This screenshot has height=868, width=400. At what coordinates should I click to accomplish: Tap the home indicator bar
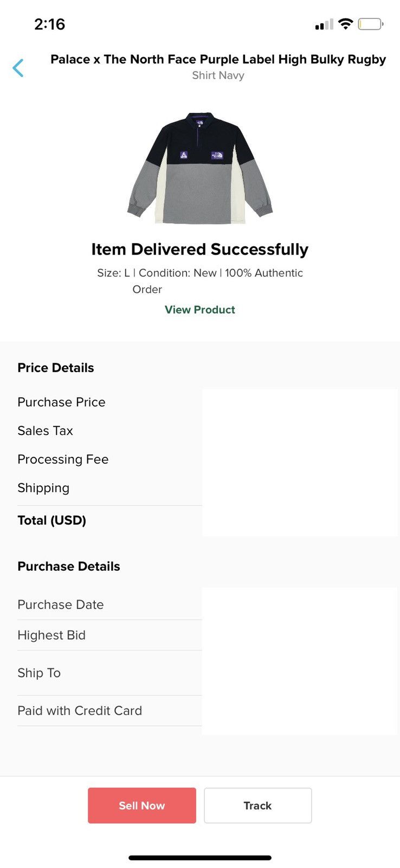[200, 858]
